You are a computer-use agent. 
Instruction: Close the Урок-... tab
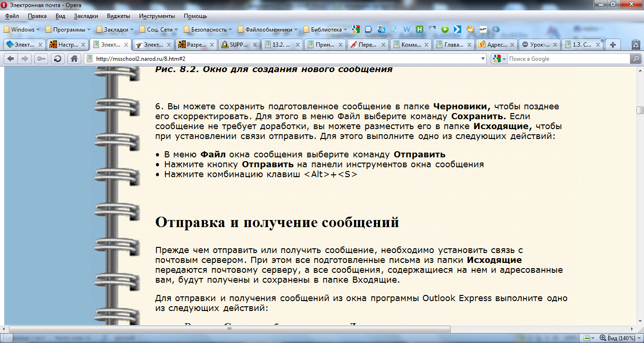555,45
